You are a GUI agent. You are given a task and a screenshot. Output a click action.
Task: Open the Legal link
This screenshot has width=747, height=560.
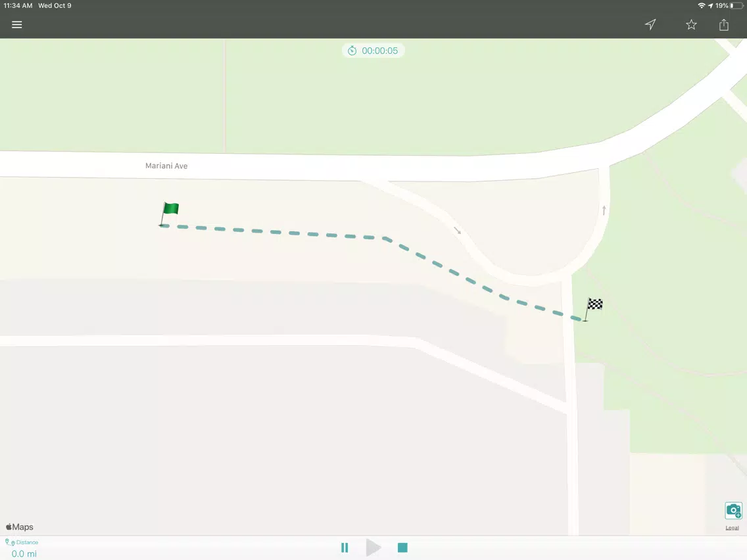pos(733,528)
